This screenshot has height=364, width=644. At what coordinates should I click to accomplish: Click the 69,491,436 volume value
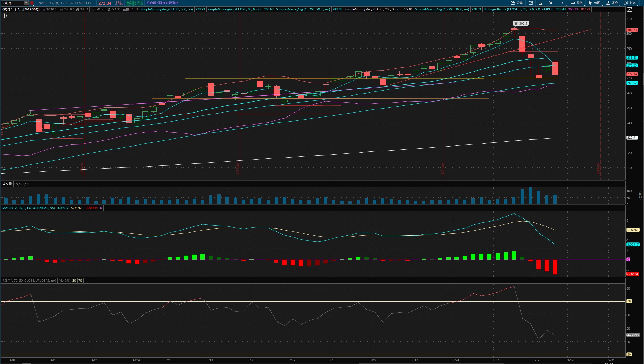point(22,184)
